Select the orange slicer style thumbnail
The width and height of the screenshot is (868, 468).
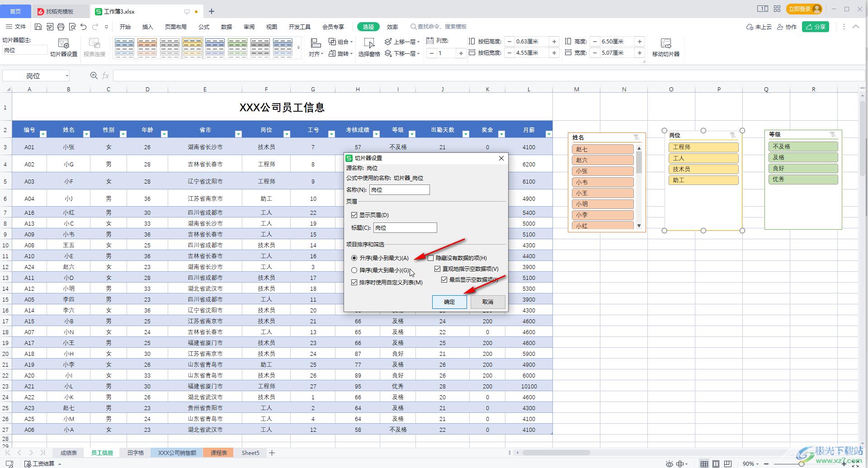tap(147, 48)
